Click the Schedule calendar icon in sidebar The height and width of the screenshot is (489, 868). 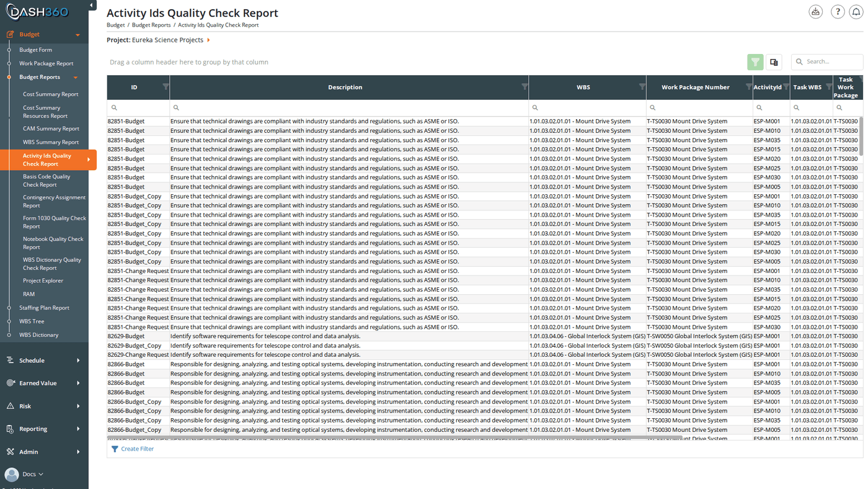(x=10, y=360)
